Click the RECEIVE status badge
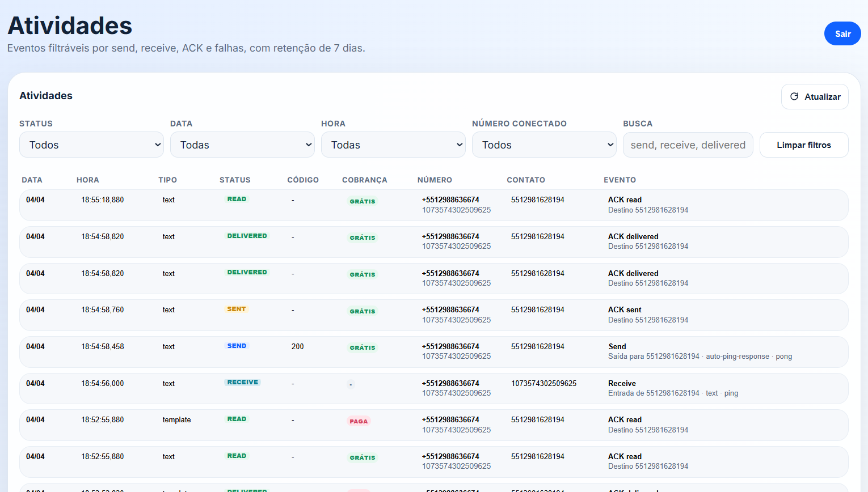This screenshot has width=868, height=492. [242, 383]
